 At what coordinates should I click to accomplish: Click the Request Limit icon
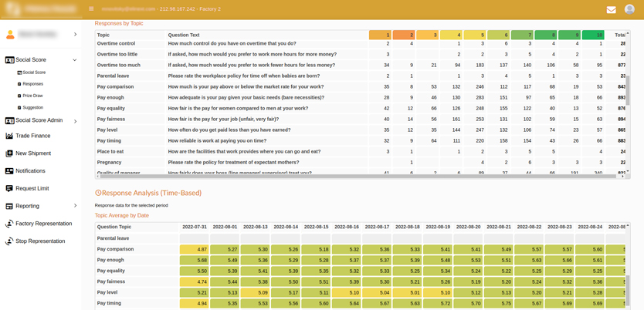tap(9, 189)
